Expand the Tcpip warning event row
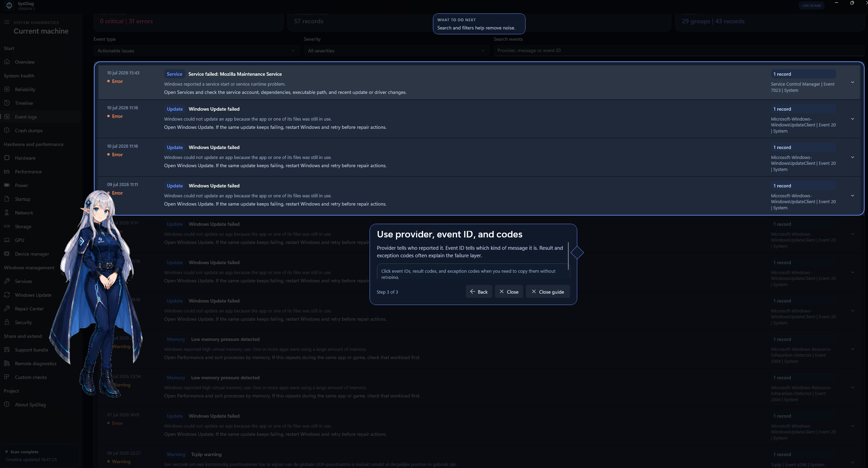The height and width of the screenshot is (468, 868). tap(853, 462)
